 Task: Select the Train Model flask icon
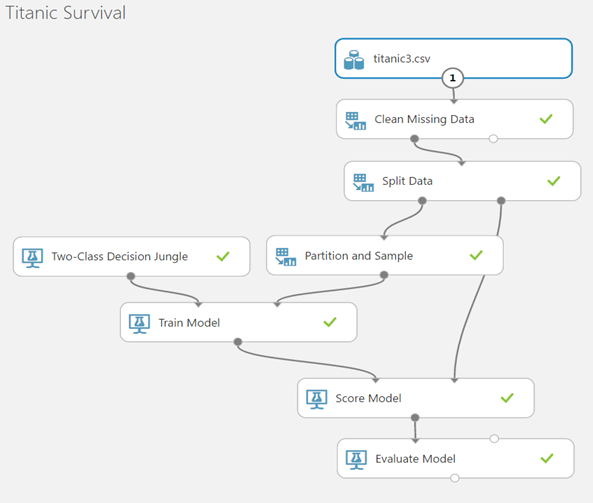point(140,324)
